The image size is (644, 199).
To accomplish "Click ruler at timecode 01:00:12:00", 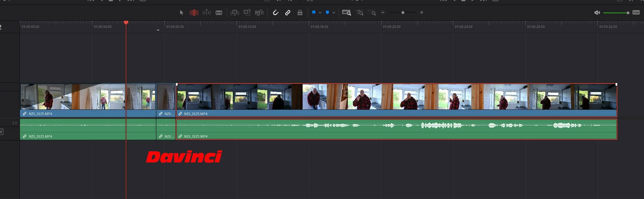I will coord(247,27).
